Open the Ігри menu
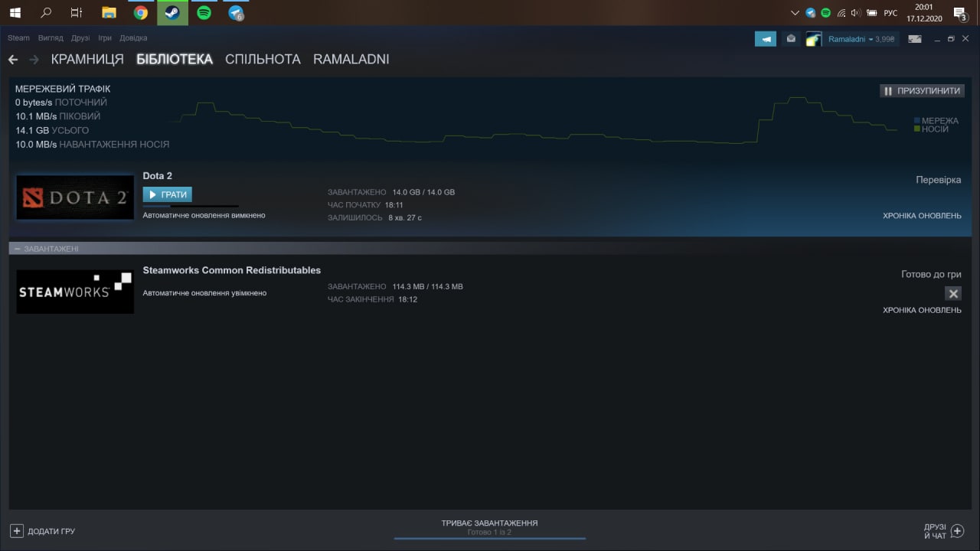Viewport: 980px width, 551px height. click(x=105, y=38)
